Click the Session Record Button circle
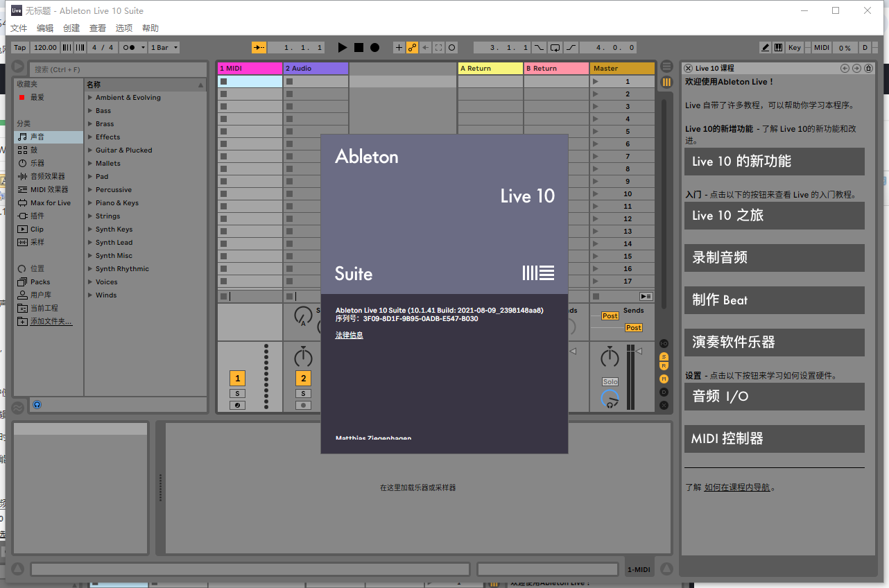 [x=451, y=48]
